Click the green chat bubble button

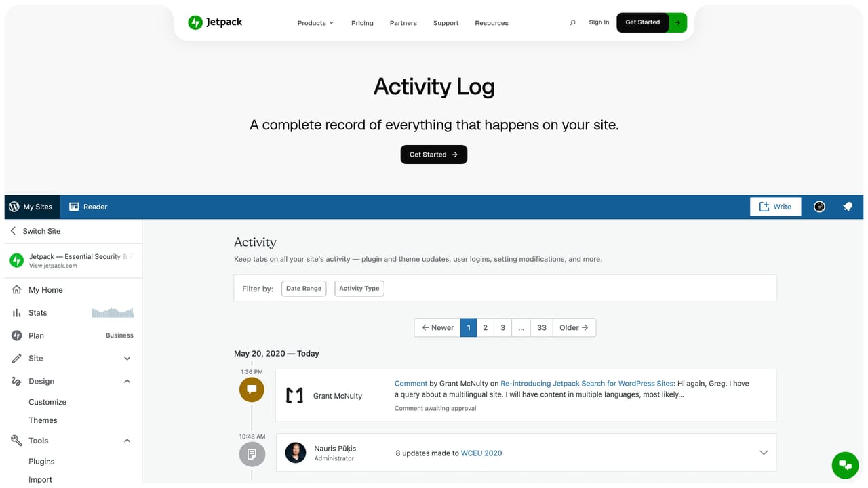click(845, 465)
